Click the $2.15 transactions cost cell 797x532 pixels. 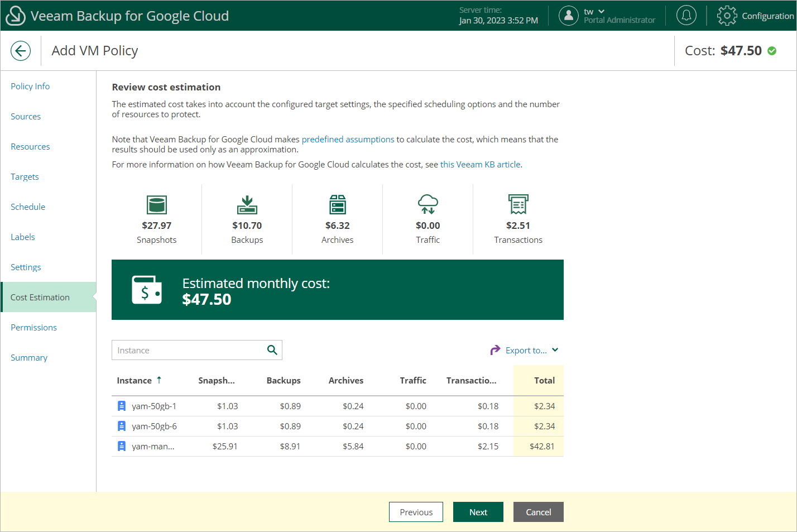[x=488, y=446]
